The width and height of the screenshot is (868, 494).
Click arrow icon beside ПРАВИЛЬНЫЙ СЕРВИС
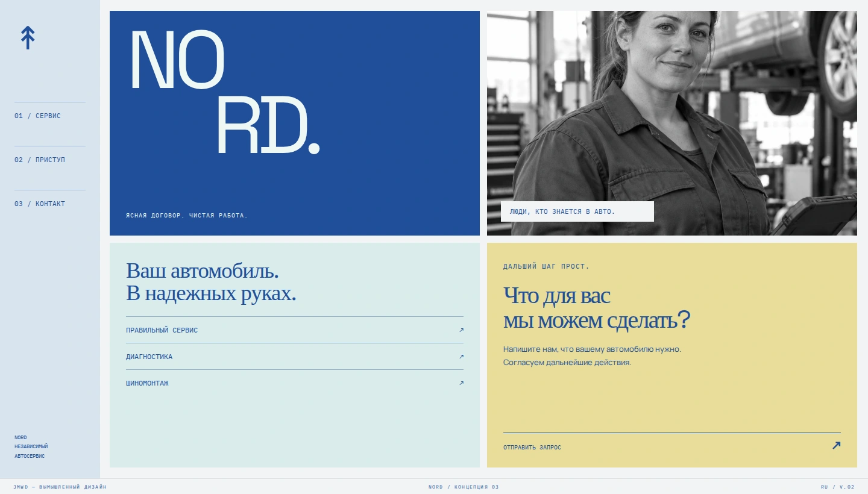[461, 330]
